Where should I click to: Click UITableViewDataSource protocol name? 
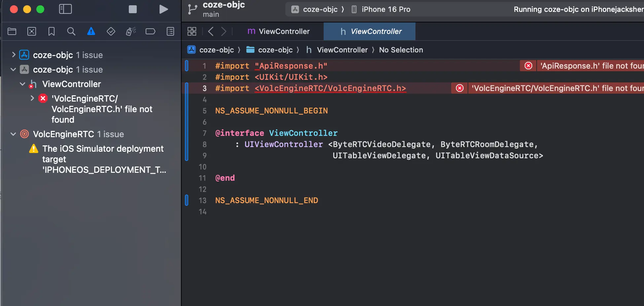pyautogui.click(x=487, y=155)
